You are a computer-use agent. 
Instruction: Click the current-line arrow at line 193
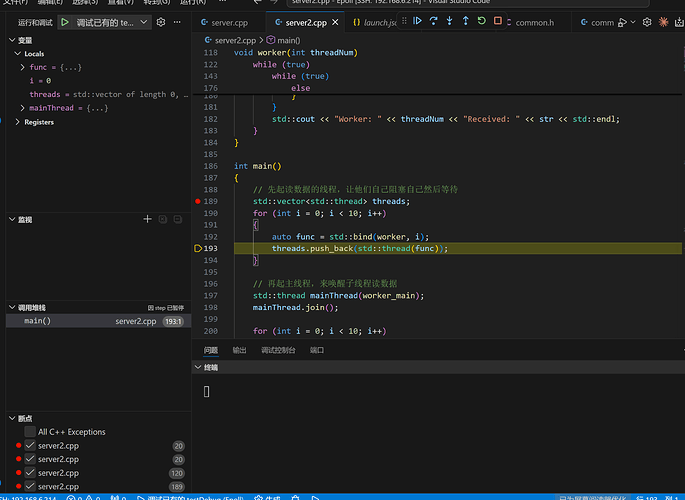197,248
